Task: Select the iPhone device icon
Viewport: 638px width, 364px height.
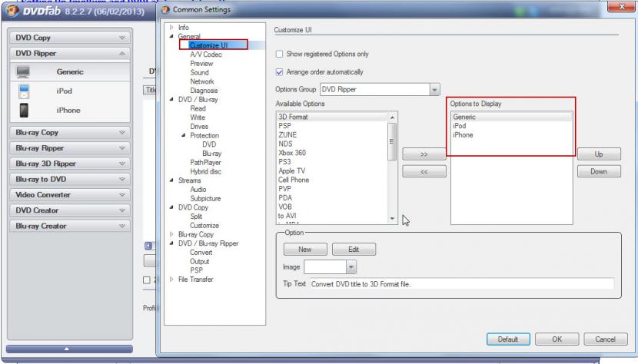Action: 24,111
